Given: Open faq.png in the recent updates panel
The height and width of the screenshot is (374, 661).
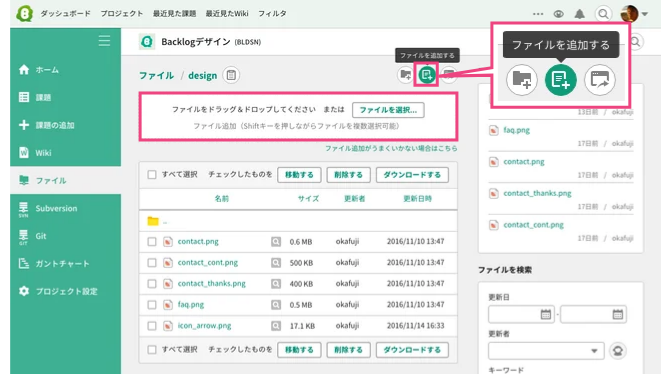Looking at the screenshot, I should click(x=516, y=130).
